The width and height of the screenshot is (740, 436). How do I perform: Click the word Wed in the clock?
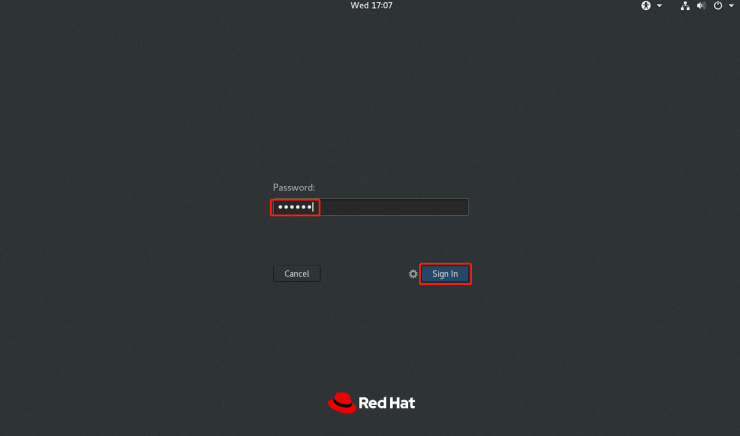(359, 6)
